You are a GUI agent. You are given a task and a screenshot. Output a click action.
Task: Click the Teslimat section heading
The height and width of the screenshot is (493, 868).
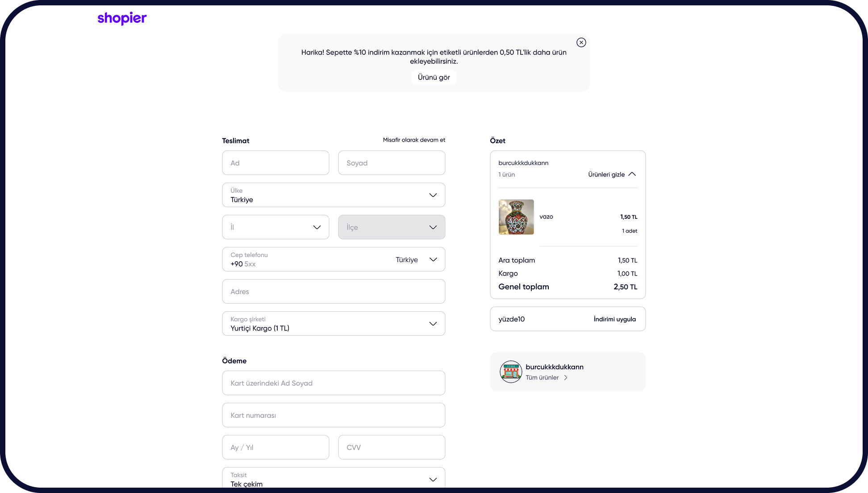(235, 141)
